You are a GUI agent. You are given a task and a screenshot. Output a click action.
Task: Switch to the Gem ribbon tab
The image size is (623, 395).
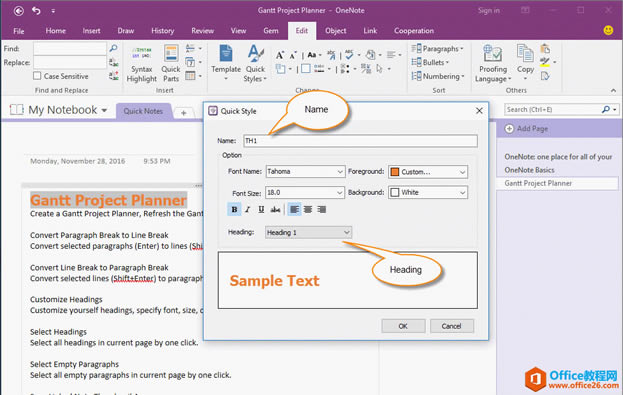click(271, 31)
